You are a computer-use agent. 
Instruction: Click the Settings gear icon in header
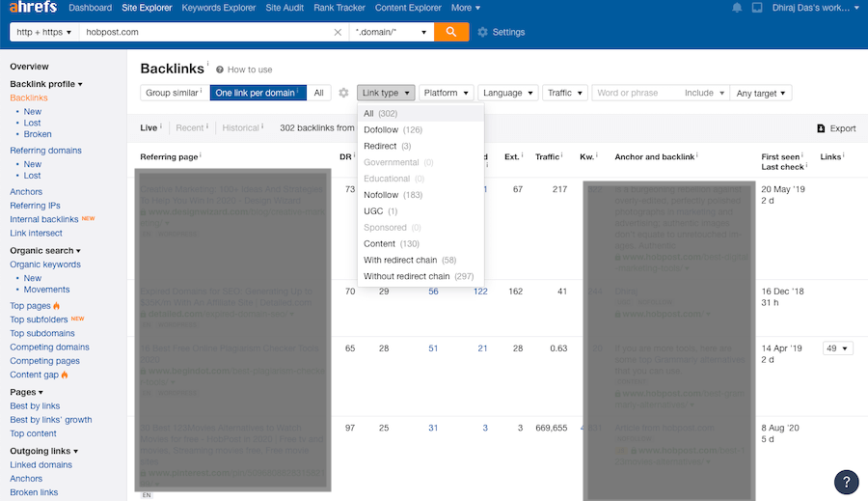(x=483, y=32)
